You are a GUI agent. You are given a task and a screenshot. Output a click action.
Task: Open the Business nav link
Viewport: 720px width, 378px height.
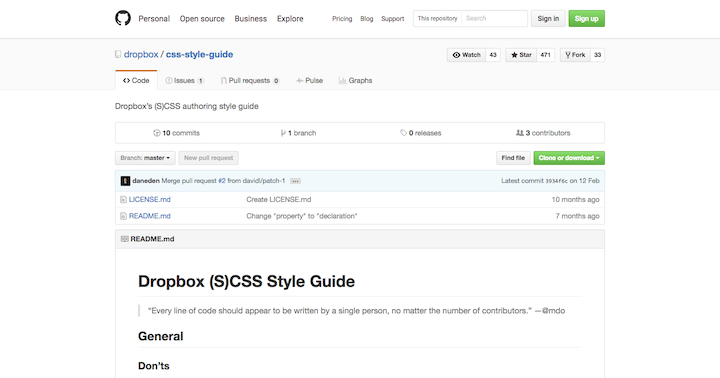(x=251, y=19)
